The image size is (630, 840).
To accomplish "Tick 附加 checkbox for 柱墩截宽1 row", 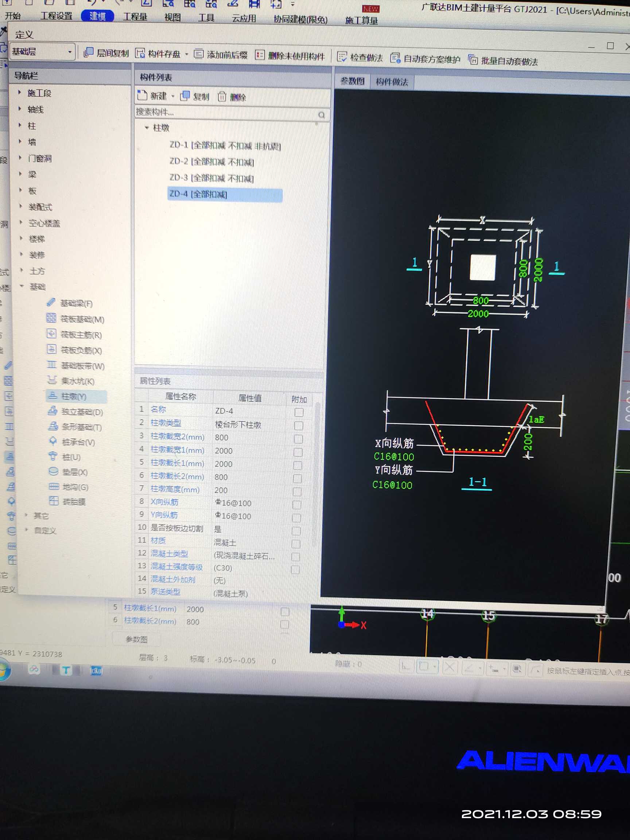I will pos(298,452).
